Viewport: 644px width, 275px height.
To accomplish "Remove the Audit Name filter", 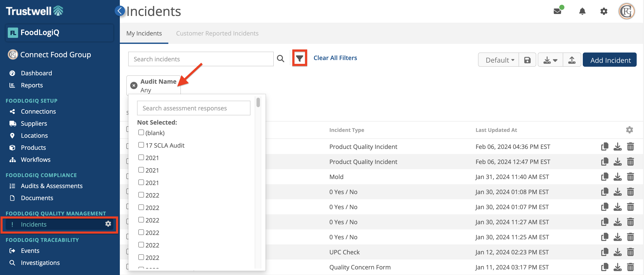I will click(134, 86).
